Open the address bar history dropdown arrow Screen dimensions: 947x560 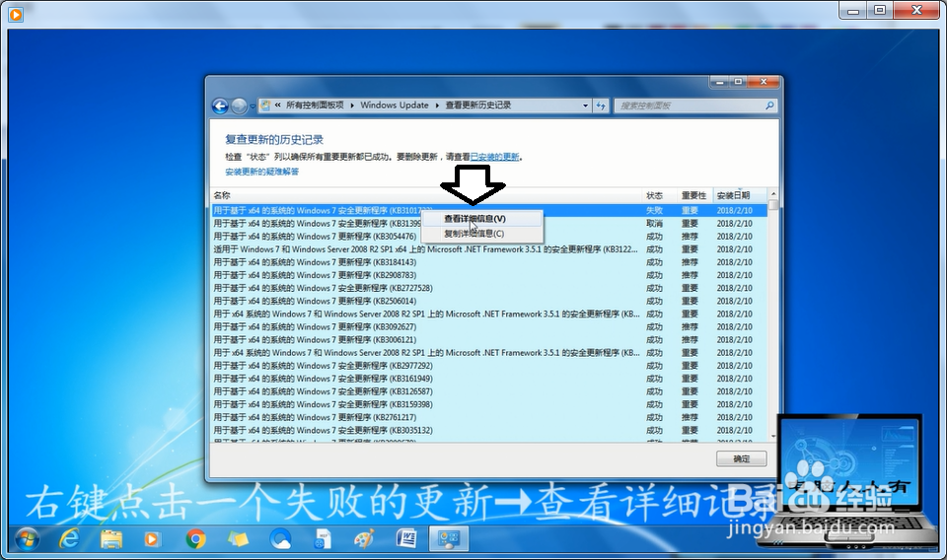tap(585, 105)
